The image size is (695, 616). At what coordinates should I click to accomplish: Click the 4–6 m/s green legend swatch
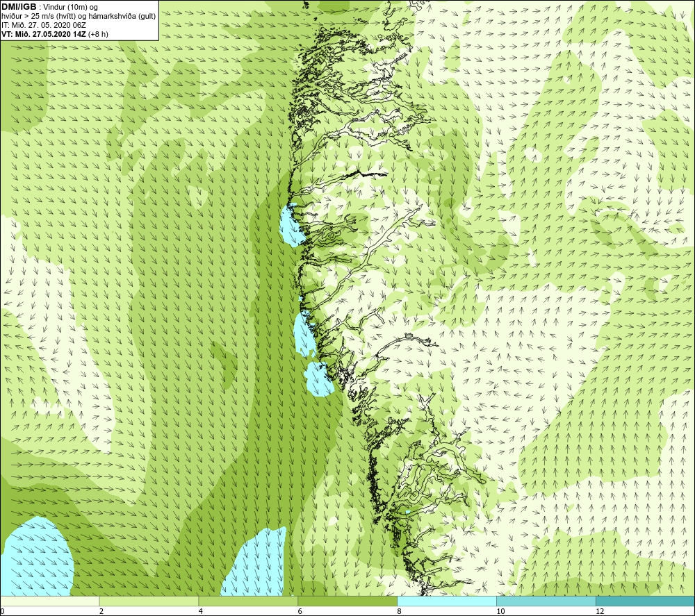248,601
